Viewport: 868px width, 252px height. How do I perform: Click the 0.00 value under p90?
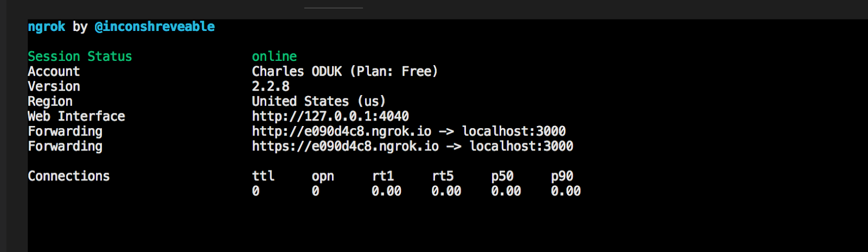coord(566,191)
